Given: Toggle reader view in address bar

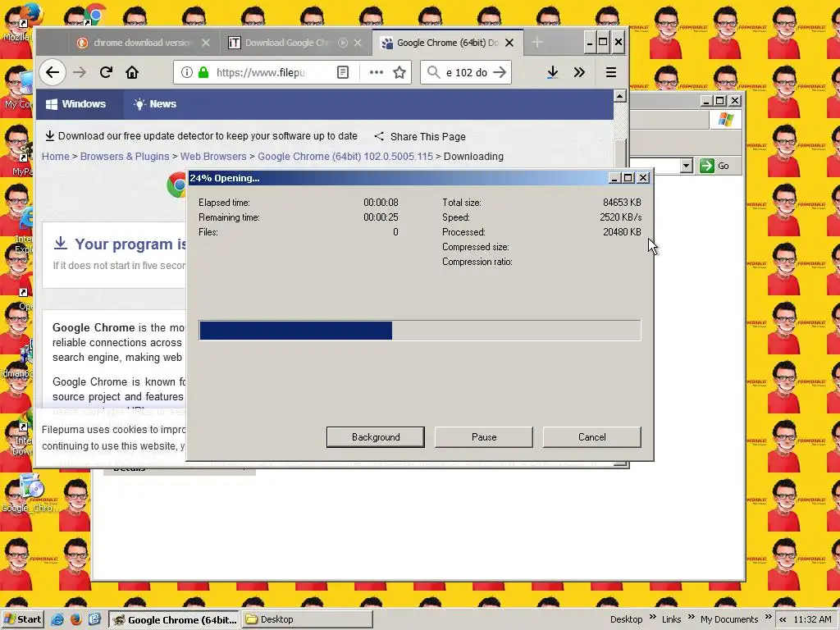Looking at the screenshot, I should (343, 72).
